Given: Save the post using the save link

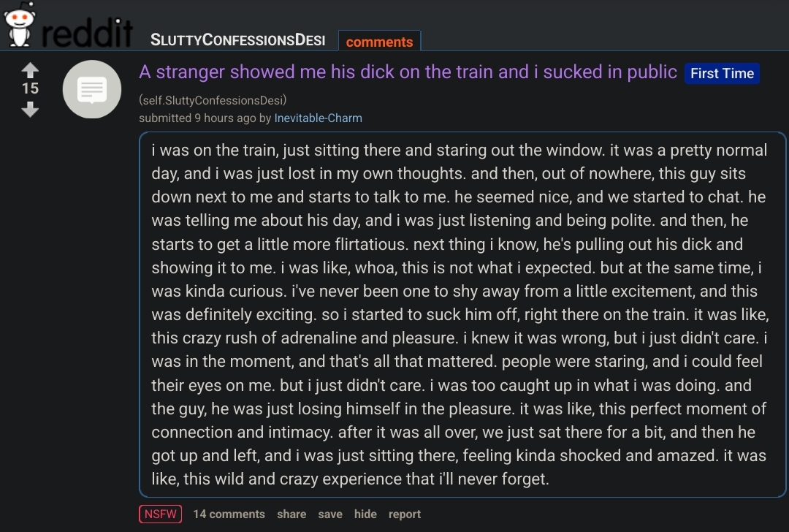Looking at the screenshot, I should 330,514.
